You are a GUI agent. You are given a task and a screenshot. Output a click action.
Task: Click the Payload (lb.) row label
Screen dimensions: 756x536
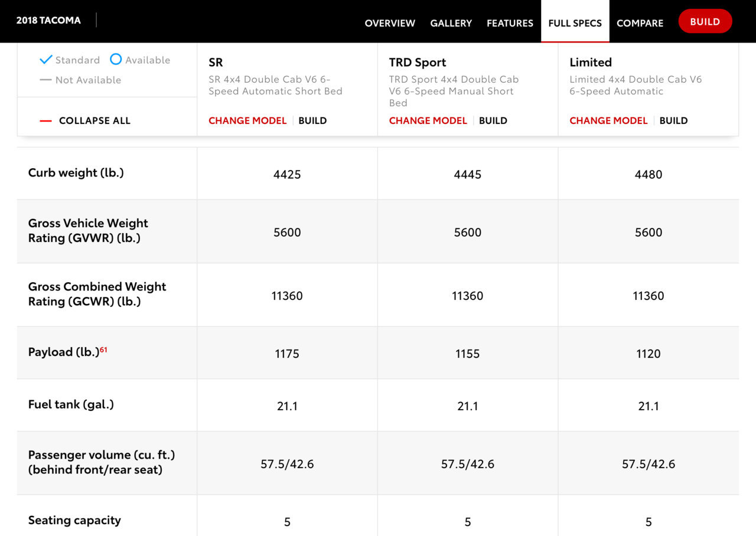(x=64, y=352)
